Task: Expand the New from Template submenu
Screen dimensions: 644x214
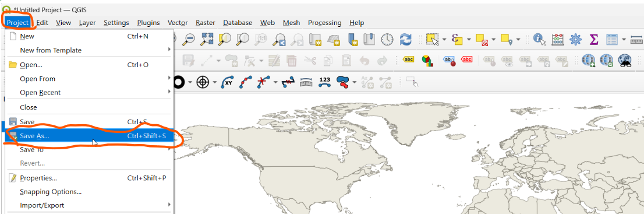Action: [89, 50]
